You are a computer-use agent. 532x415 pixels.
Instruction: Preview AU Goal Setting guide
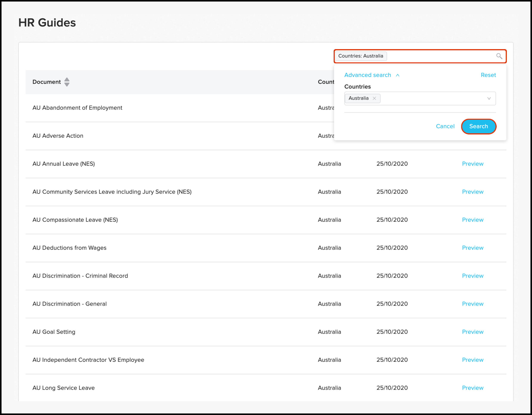(x=472, y=332)
